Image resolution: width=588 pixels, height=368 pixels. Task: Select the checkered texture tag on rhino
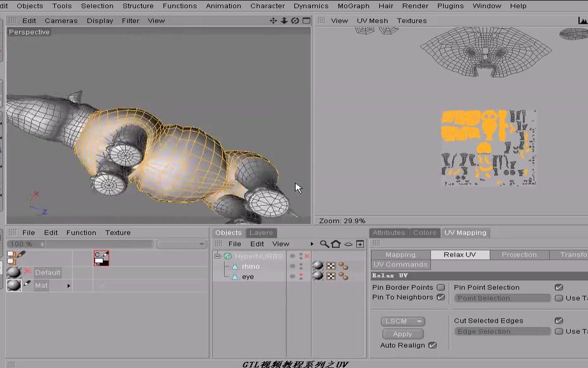click(330, 267)
